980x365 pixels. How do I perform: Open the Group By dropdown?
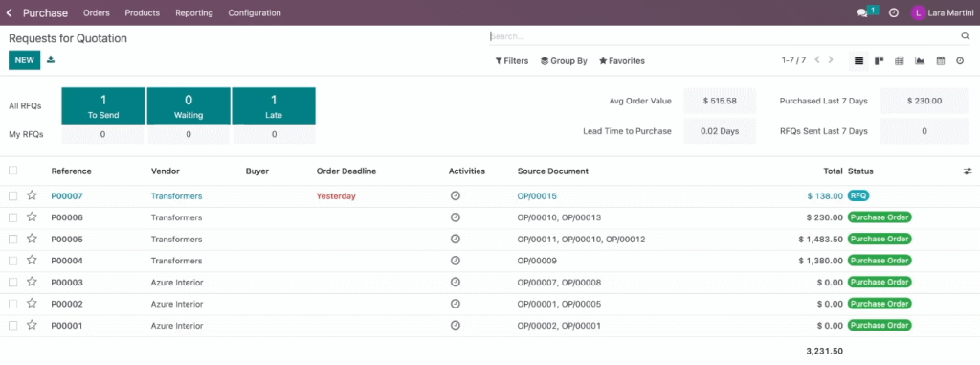[x=564, y=60]
